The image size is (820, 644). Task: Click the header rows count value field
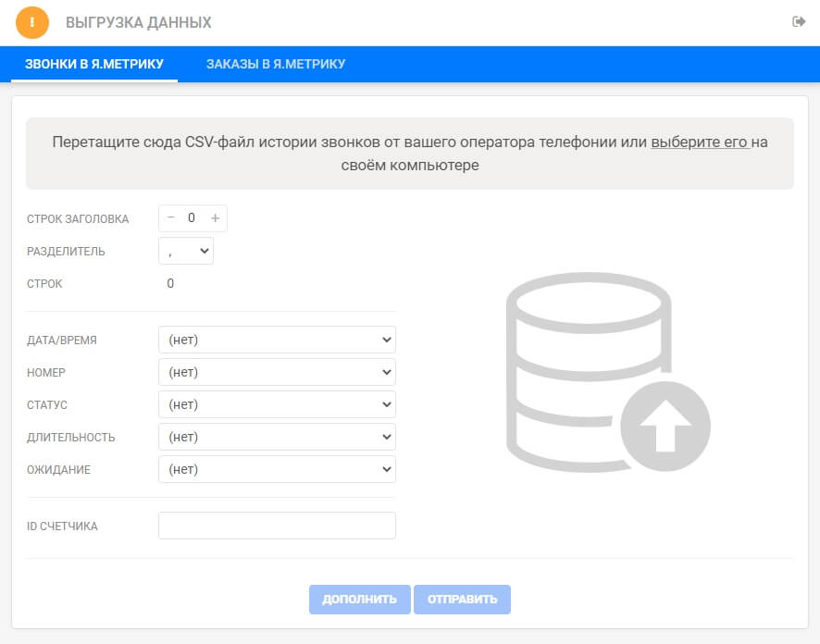pos(192,218)
